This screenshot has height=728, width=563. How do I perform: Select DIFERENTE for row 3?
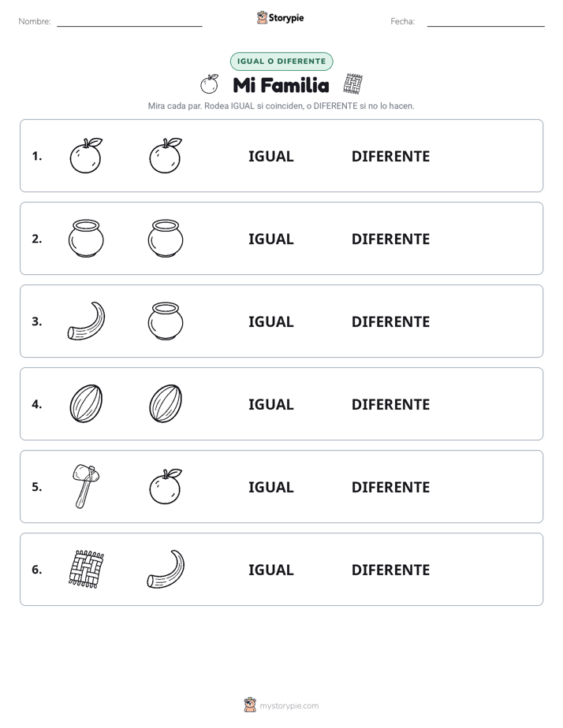[390, 321]
